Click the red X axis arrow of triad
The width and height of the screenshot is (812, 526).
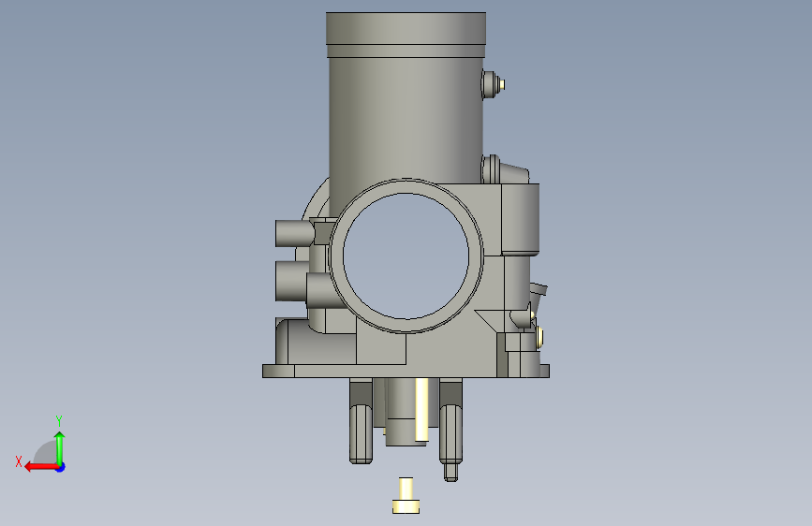(x=41, y=467)
